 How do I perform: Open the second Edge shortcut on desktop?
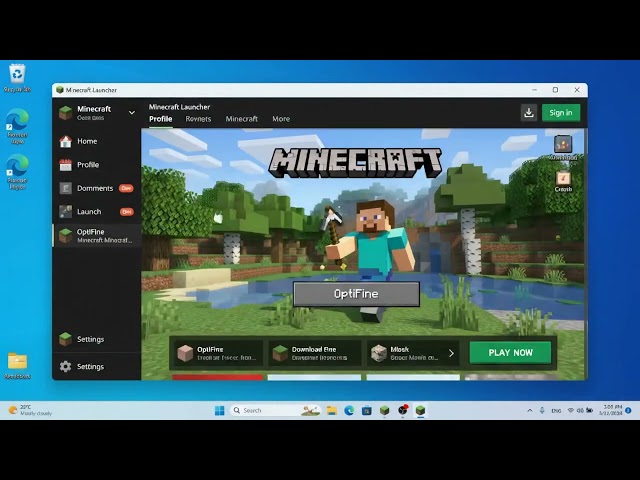click(x=17, y=172)
